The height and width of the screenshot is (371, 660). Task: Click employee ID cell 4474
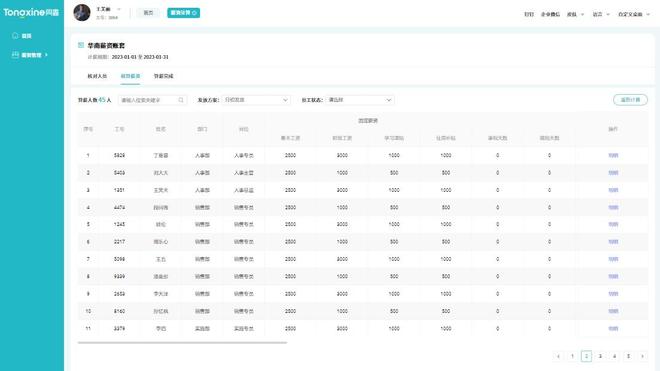pos(119,207)
